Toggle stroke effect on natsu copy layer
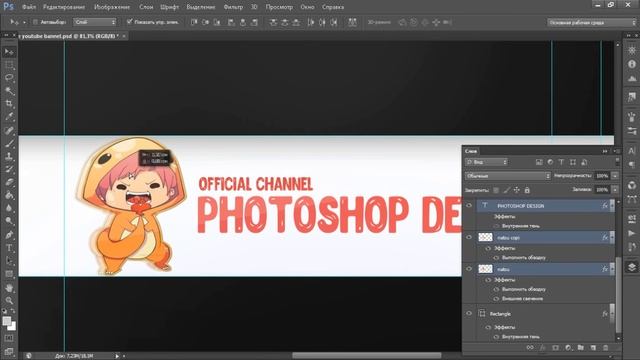This screenshot has width=640, height=360. click(496, 258)
